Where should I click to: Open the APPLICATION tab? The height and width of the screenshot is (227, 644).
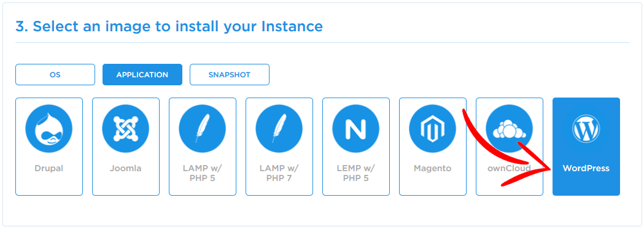click(142, 75)
